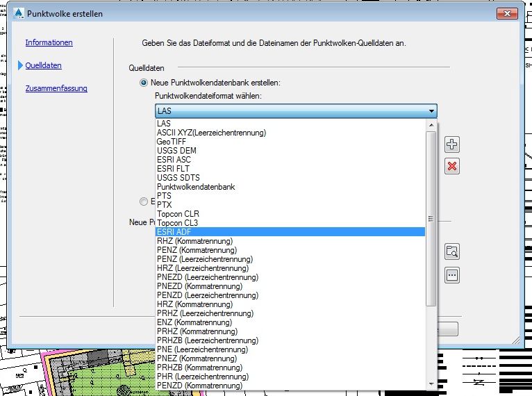
Task: Close the Punktwolke erstellen dialog
Action: (507, 14)
